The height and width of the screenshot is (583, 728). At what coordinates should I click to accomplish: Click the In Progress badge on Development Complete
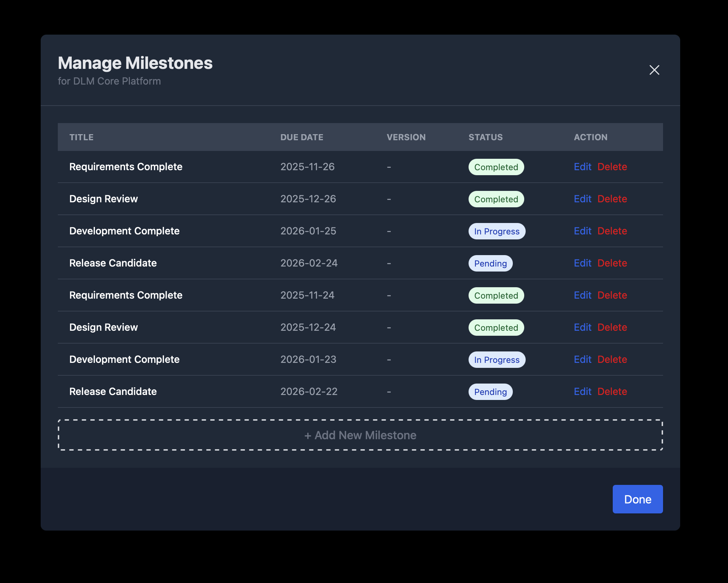[497, 231]
